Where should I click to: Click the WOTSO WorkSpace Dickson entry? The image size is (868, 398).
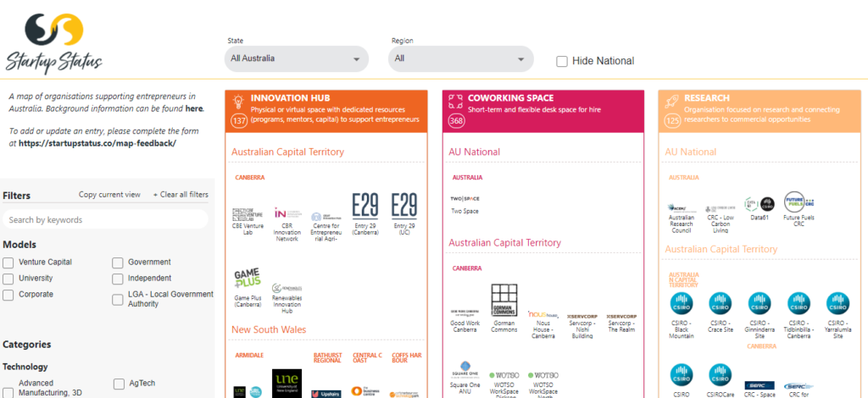tap(504, 385)
